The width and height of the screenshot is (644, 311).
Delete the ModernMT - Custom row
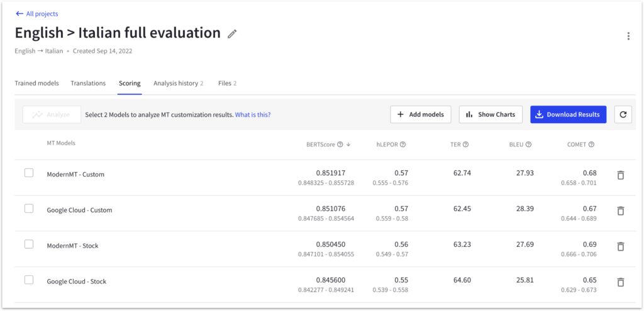(621, 175)
